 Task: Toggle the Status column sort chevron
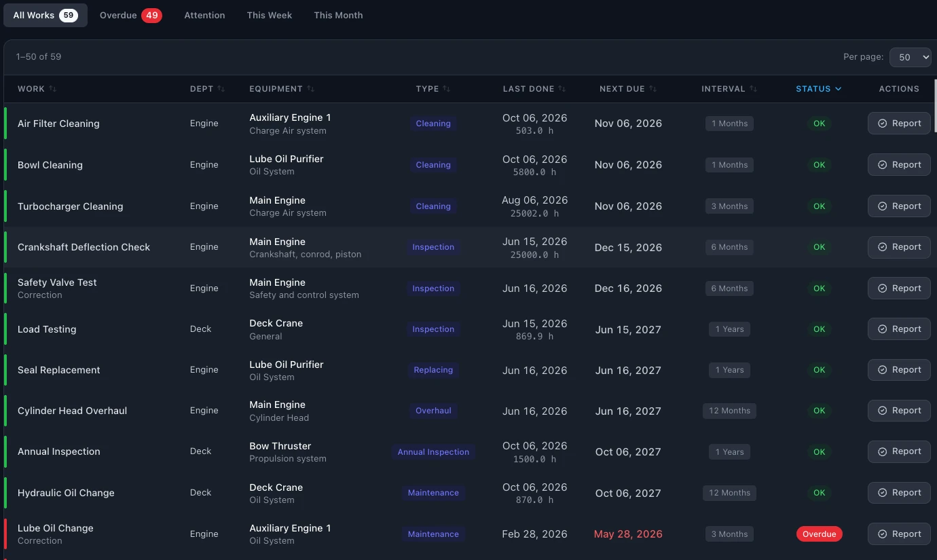[839, 89]
